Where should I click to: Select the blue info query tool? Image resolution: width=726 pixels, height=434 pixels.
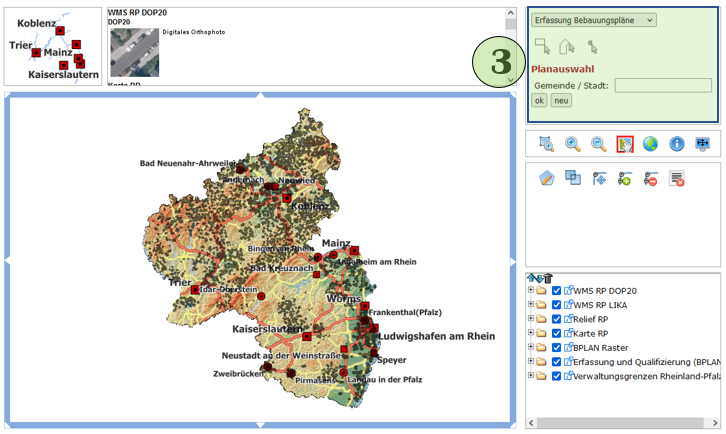pyautogui.click(x=677, y=144)
